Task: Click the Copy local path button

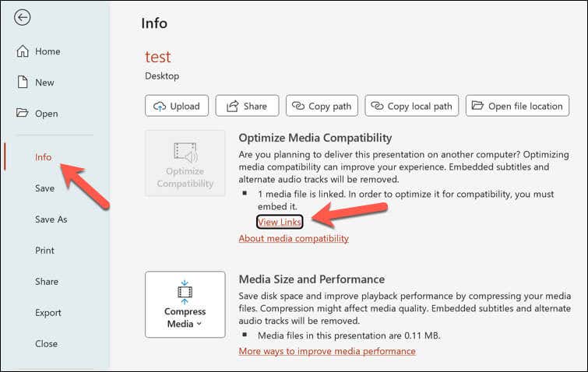Action: pos(412,106)
